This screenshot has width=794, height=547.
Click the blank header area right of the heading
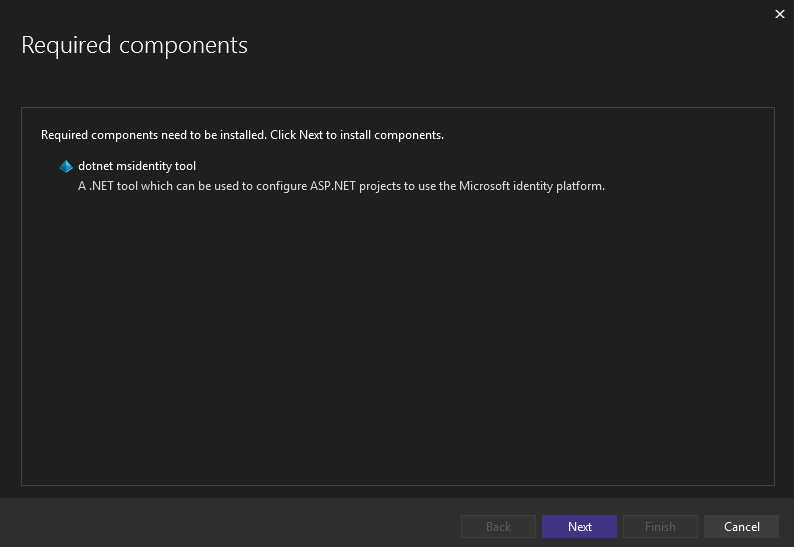(500, 45)
